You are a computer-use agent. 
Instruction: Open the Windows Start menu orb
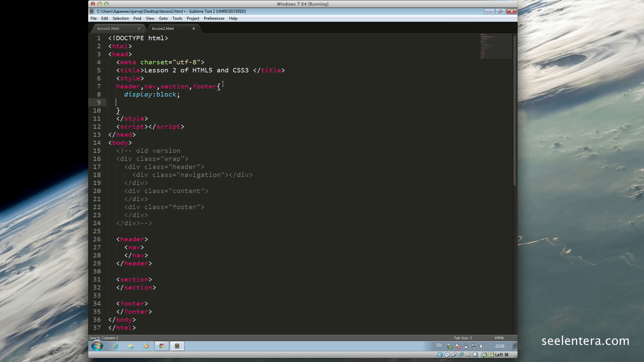coord(97,346)
